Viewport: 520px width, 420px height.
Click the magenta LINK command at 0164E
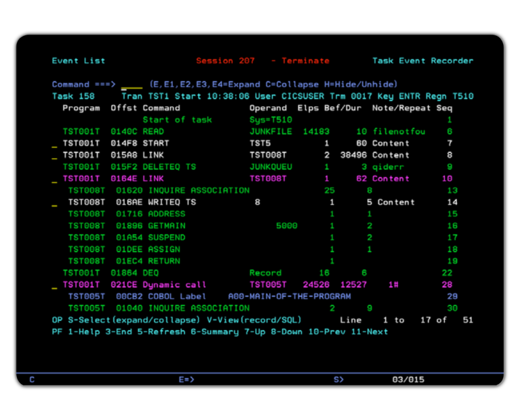[x=153, y=179]
